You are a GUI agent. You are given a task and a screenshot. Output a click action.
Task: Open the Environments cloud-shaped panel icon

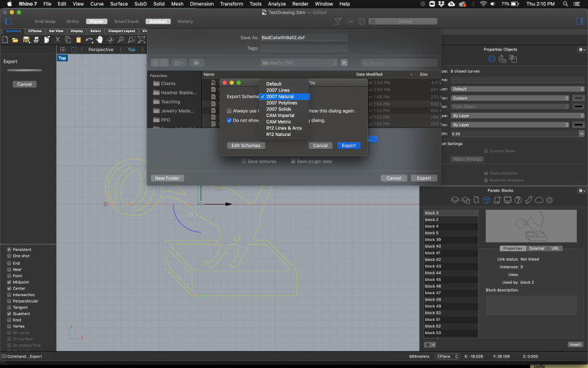click(539, 200)
